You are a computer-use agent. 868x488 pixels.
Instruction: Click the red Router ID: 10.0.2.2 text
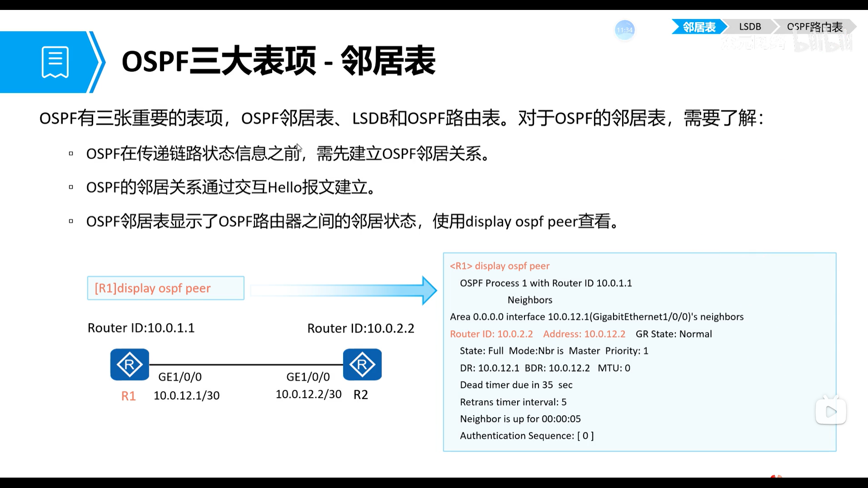coord(491,334)
